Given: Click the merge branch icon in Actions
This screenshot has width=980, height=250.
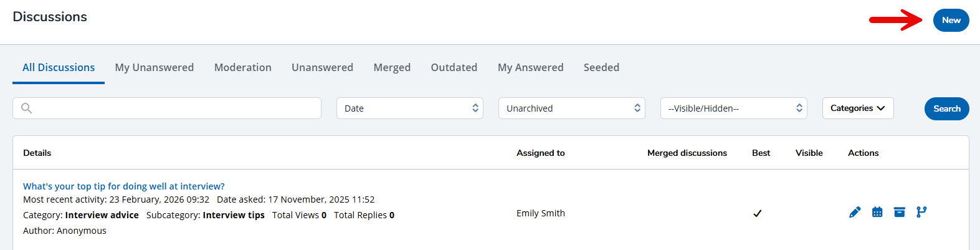Looking at the screenshot, I should [x=921, y=213].
